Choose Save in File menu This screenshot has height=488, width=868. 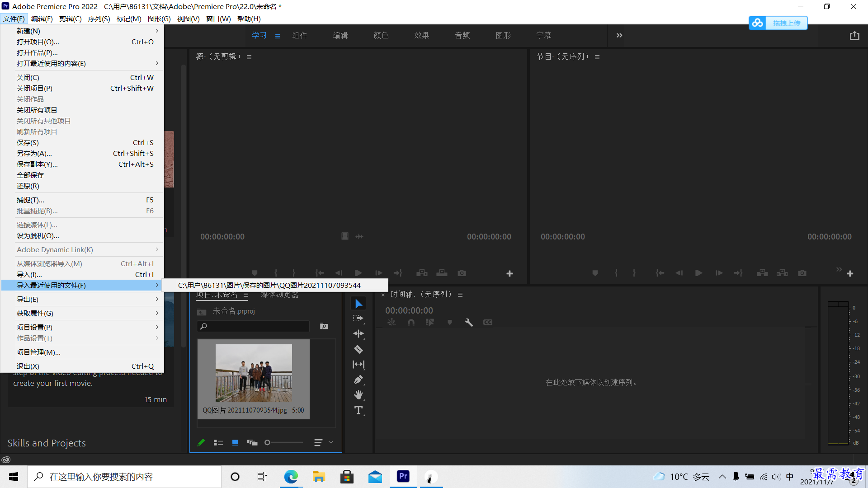tap(82, 142)
